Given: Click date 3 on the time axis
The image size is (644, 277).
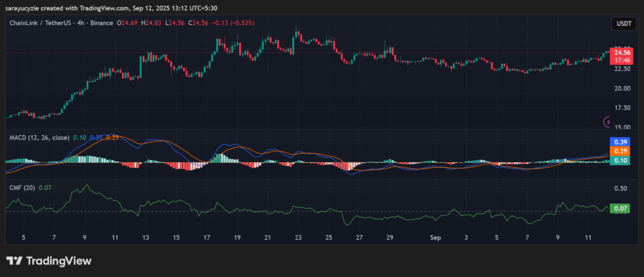Looking at the screenshot, I should pyautogui.click(x=466, y=237).
